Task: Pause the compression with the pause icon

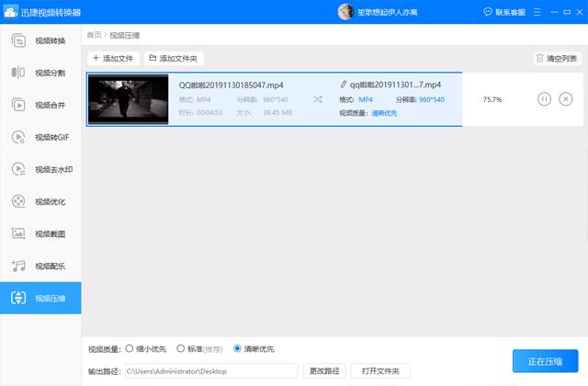Action: (544, 99)
